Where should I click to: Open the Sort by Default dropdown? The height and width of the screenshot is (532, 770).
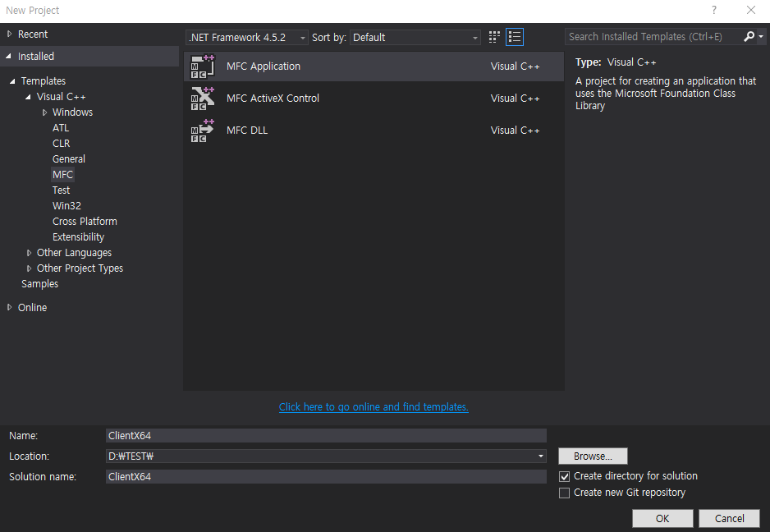click(415, 37)
